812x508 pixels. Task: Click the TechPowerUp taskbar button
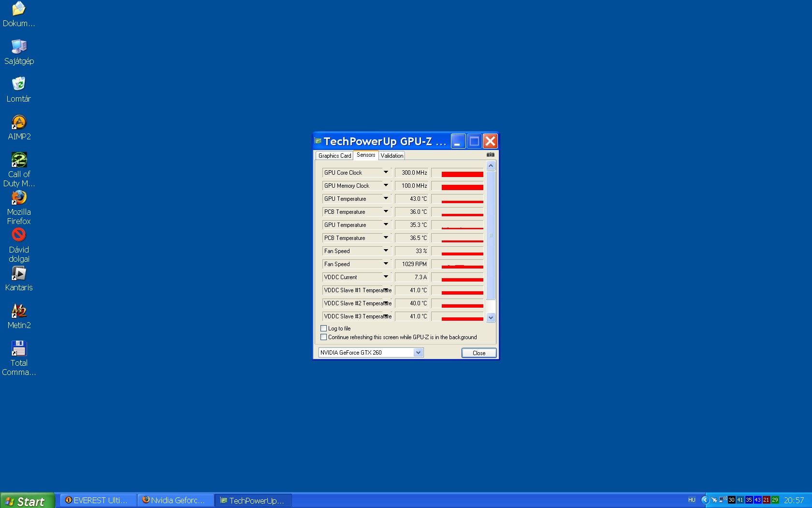click(x=254, y=500)
